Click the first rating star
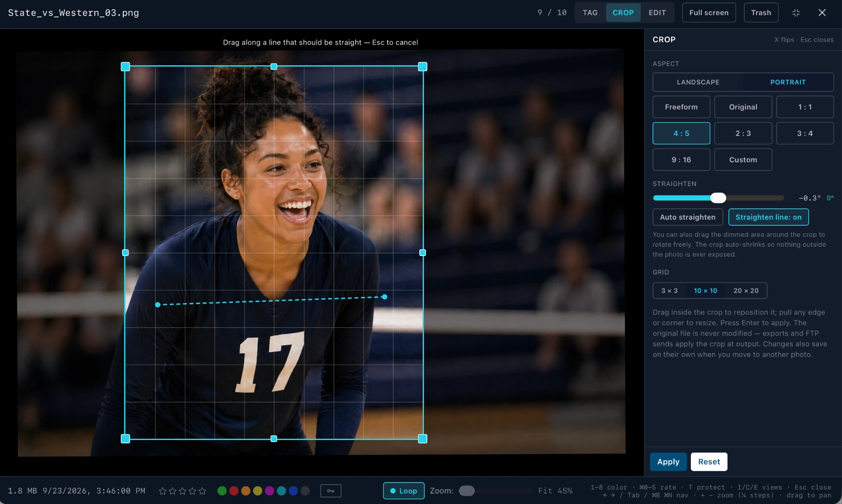Image resolution: width=842 pixels, height=504 pixels. coord(163,491)
